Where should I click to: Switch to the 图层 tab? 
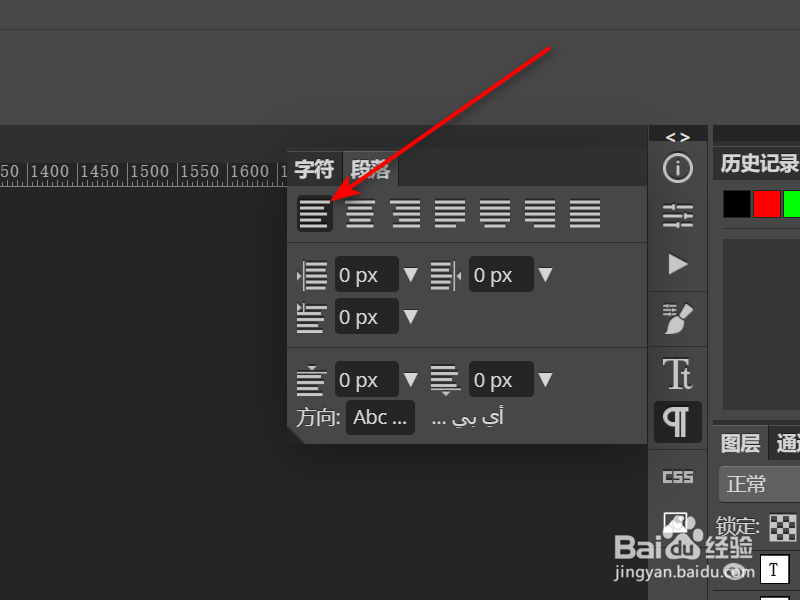[x=740, y=443]
